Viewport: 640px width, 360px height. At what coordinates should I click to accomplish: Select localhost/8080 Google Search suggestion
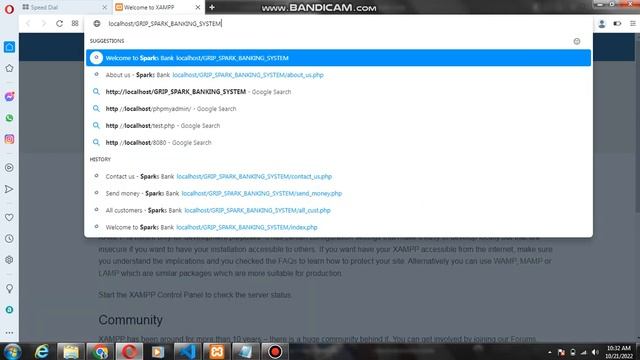338,143
